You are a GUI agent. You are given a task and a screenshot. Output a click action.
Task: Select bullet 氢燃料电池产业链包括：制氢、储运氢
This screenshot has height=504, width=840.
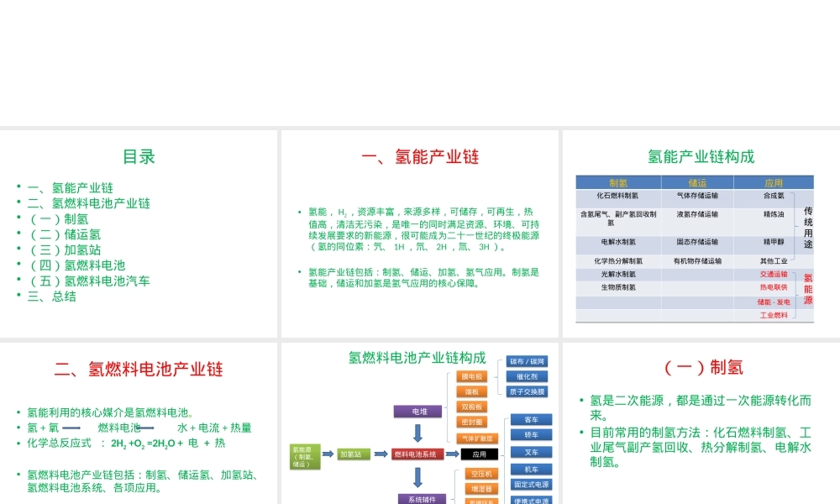[144, 481]
